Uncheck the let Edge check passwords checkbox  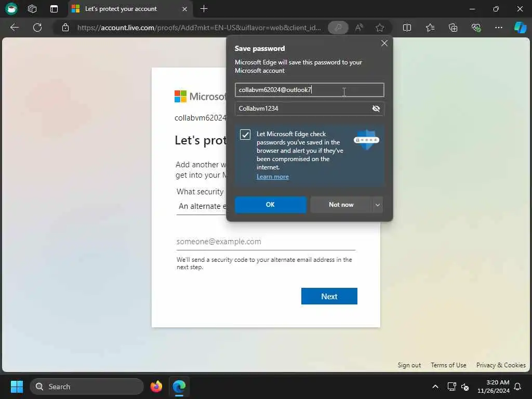point(245,135)
